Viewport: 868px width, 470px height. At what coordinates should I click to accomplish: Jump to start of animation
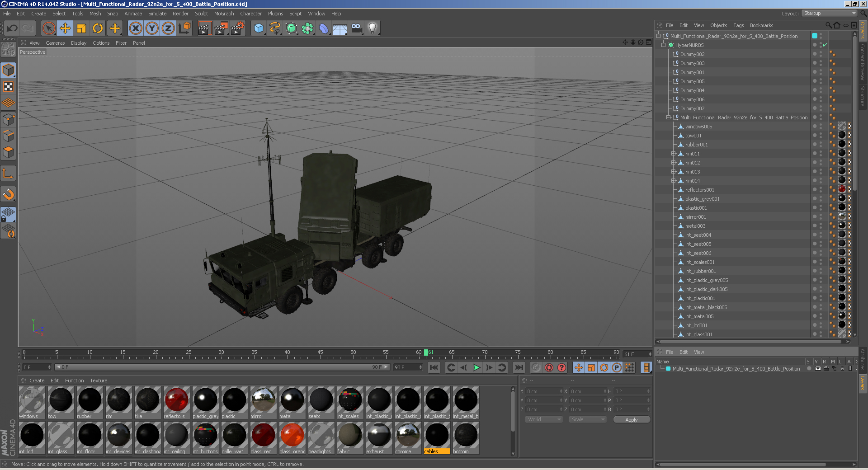pos(434,367)
